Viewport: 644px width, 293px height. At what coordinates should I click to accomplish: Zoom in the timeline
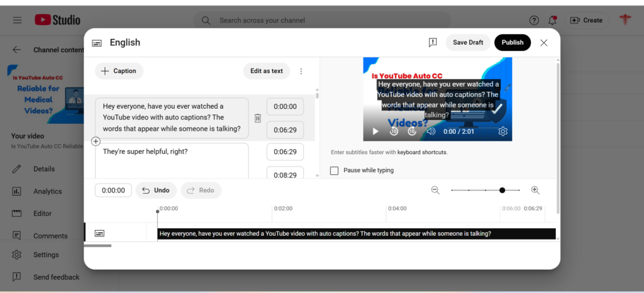535,190
